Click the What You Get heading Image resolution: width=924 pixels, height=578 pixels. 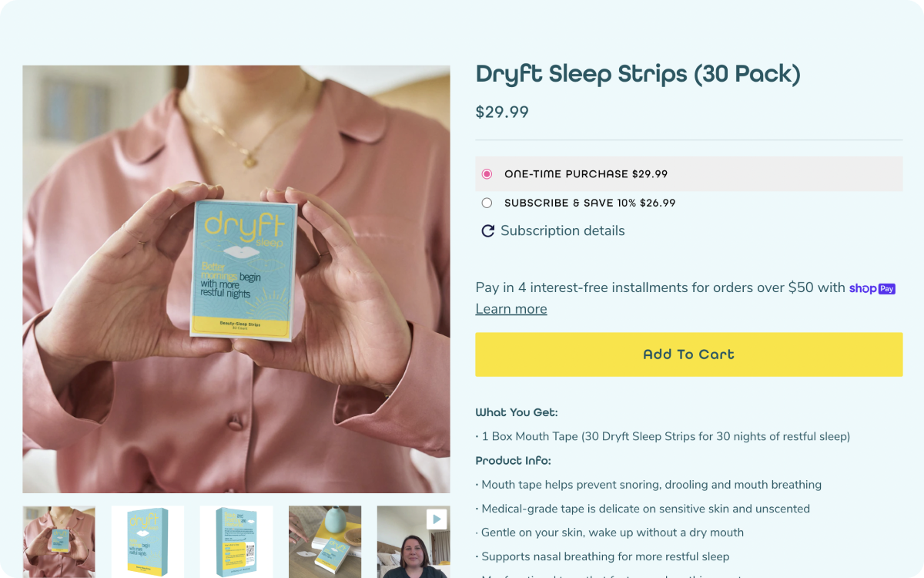coord(517,412)
